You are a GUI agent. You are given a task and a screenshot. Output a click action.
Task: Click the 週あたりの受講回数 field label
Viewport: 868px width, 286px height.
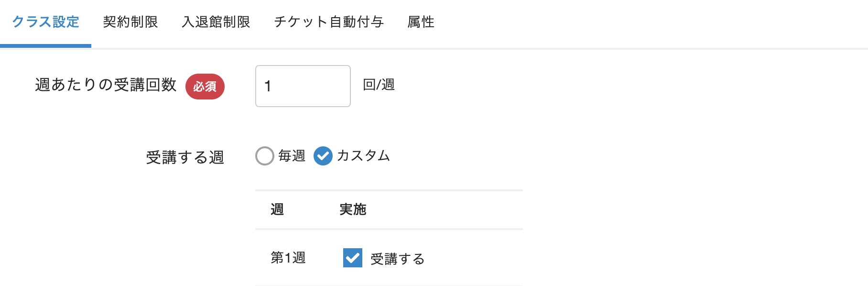[x=106, y=85]
